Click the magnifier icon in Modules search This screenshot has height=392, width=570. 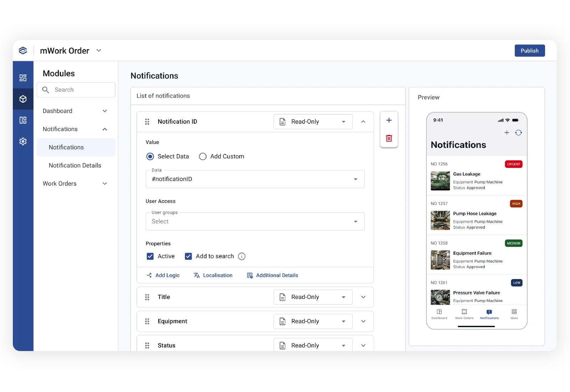(46, 90)
